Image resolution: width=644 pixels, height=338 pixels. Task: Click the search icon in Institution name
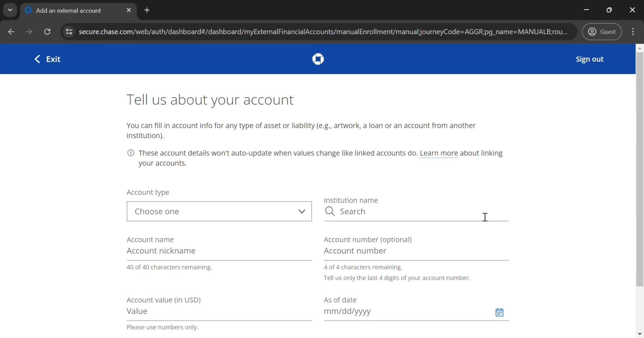(x=330, y=211)
